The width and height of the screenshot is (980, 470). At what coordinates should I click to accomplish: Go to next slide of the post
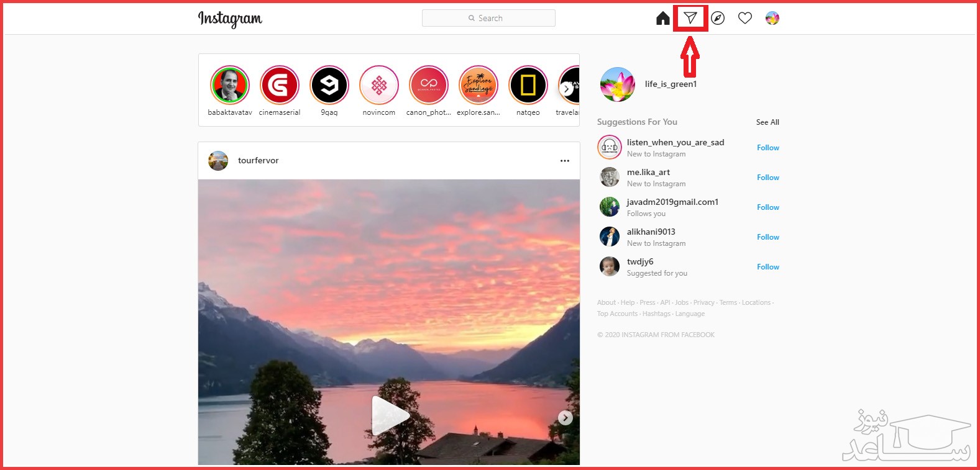tap(565, 418)
